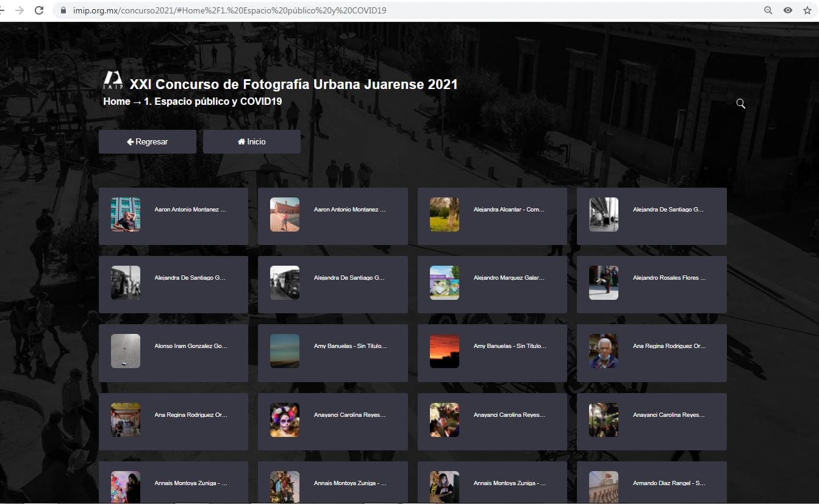Click the Home breadcrumb link
Screen dimensions: 819x504
point(116,102)
